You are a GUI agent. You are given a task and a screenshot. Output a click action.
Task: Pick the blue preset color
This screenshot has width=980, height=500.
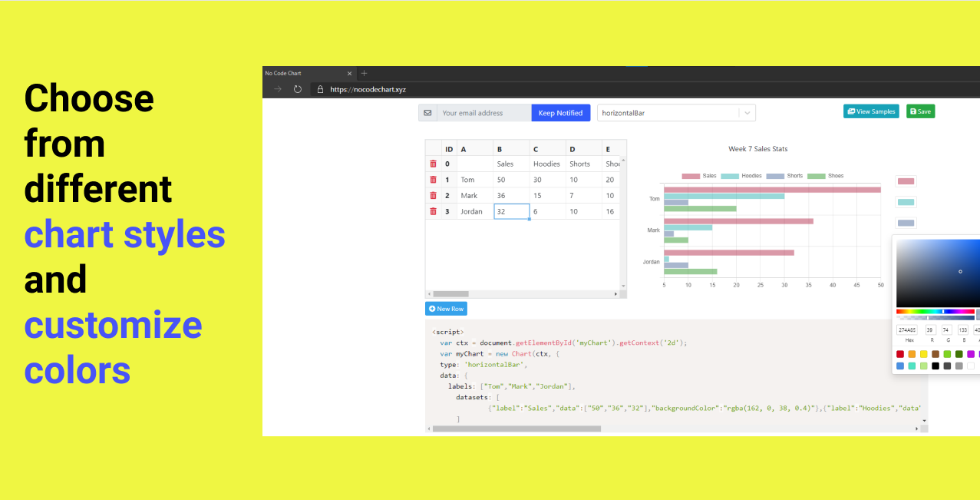click(x=900, y=366)
